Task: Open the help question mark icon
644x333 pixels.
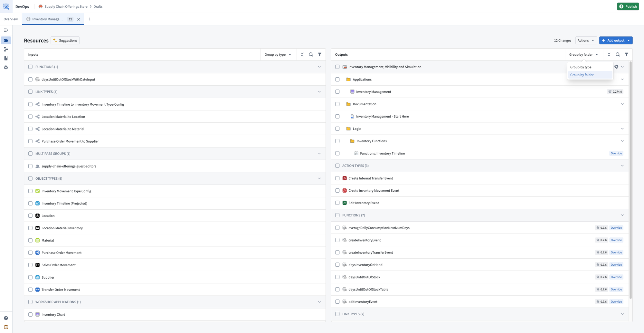Action: point(6,318)
